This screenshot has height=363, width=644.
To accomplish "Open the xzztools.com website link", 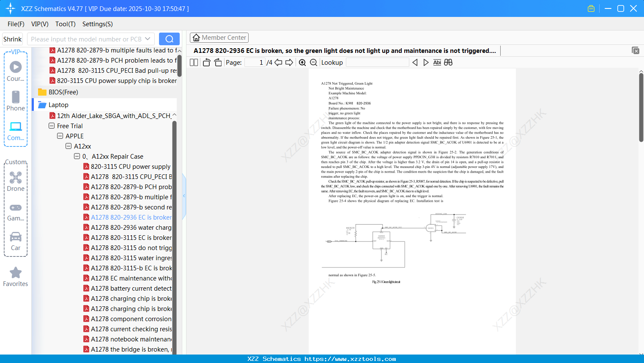I will point(351,359).
